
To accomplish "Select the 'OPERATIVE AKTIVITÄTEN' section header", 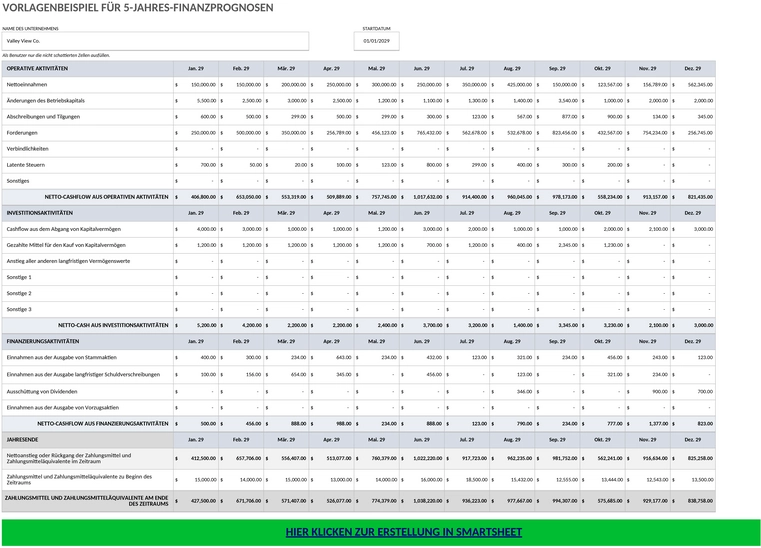I will pos(37,68).
